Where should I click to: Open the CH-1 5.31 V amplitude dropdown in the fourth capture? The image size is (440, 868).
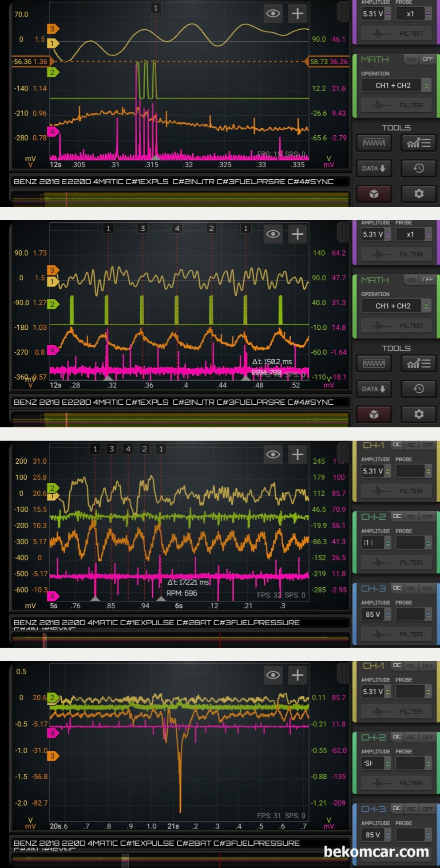point(376,691)
